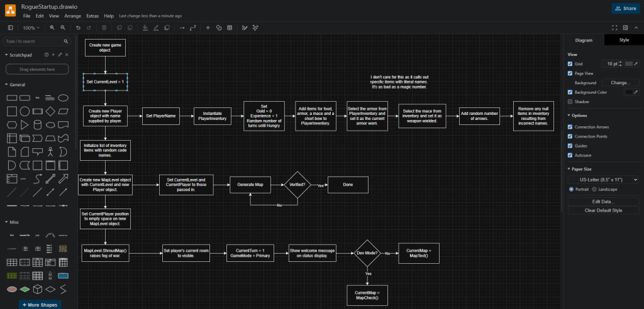Click the shapes icon in toolbar
This screenshot has width=644, height=309.
219,28
